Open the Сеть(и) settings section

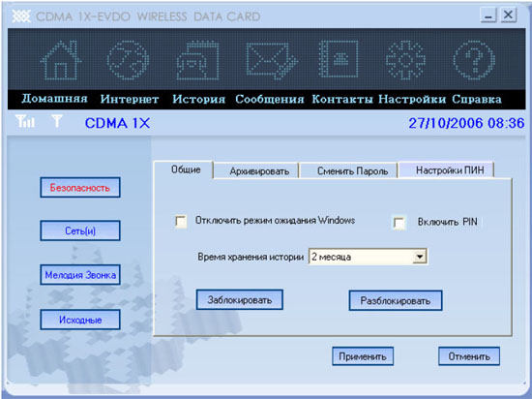coord(80,230)
